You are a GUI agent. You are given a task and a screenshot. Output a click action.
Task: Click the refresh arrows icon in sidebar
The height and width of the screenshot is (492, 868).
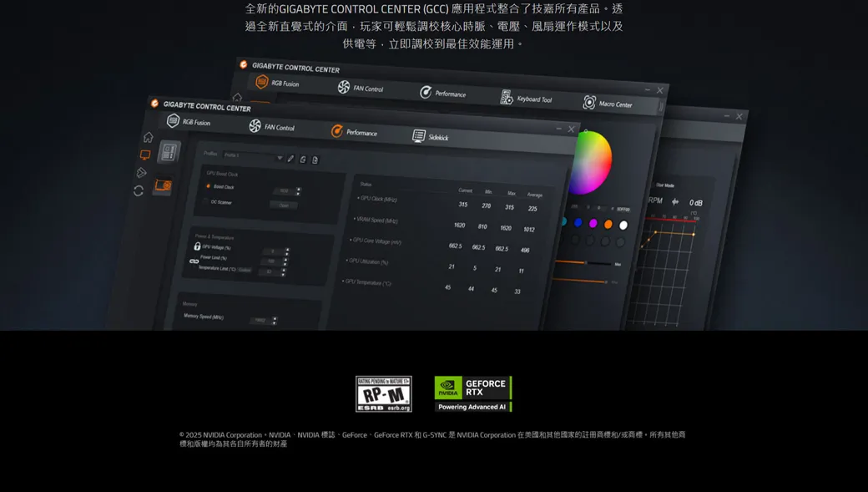pos(139,190)
